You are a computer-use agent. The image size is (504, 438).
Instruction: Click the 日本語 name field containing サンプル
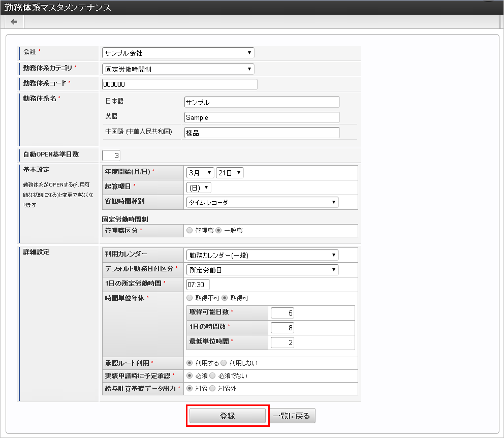262,102
